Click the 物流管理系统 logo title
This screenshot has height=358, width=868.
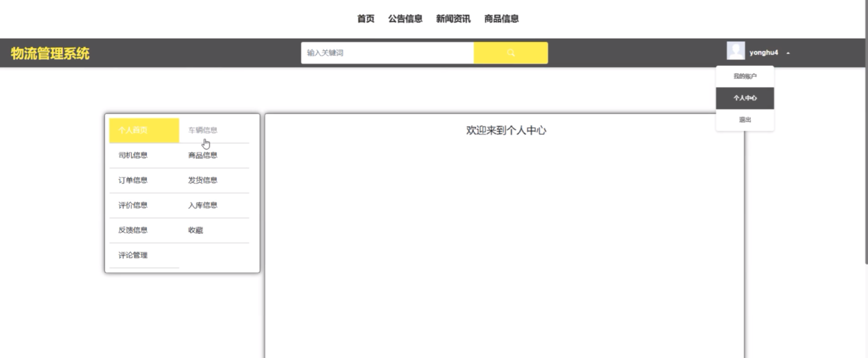(50, 53)
